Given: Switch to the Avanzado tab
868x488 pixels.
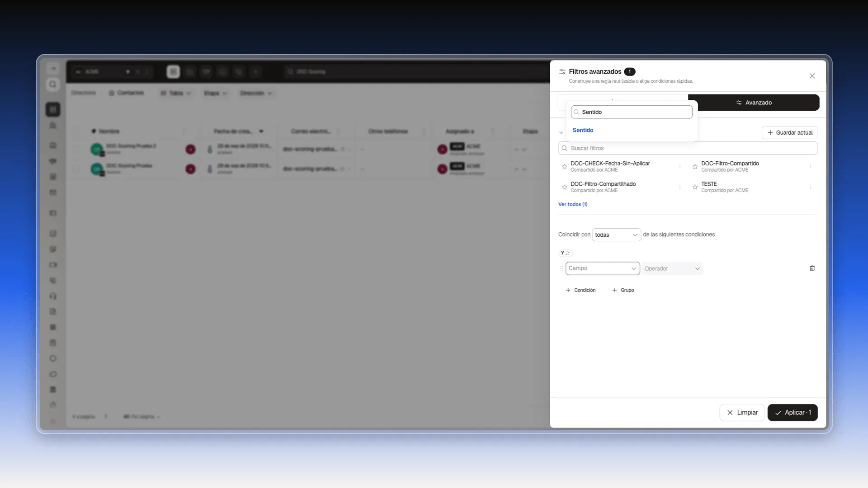Looking at the screenshot, I should point(754,103).
